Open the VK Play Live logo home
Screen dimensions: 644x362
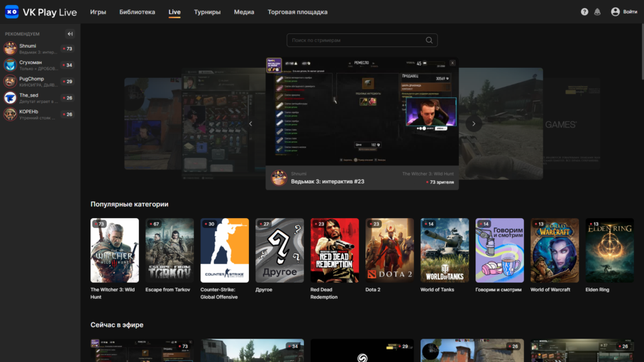click(41, 12)
